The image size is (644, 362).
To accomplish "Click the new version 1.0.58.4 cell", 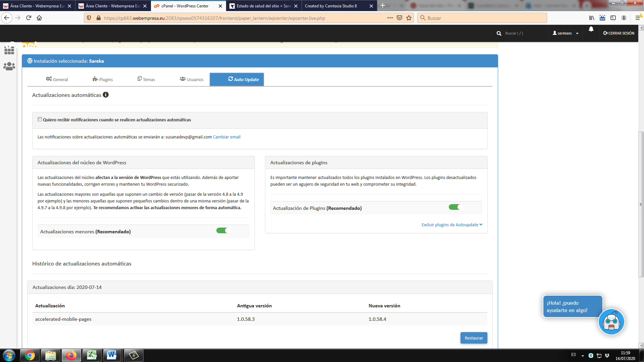I will (x=377, y=319).
